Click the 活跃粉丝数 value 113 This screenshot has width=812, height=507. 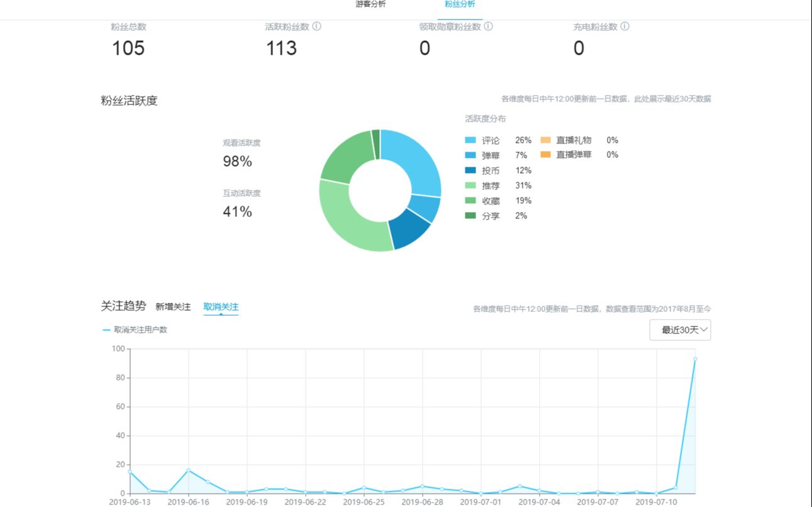point(281,48)
